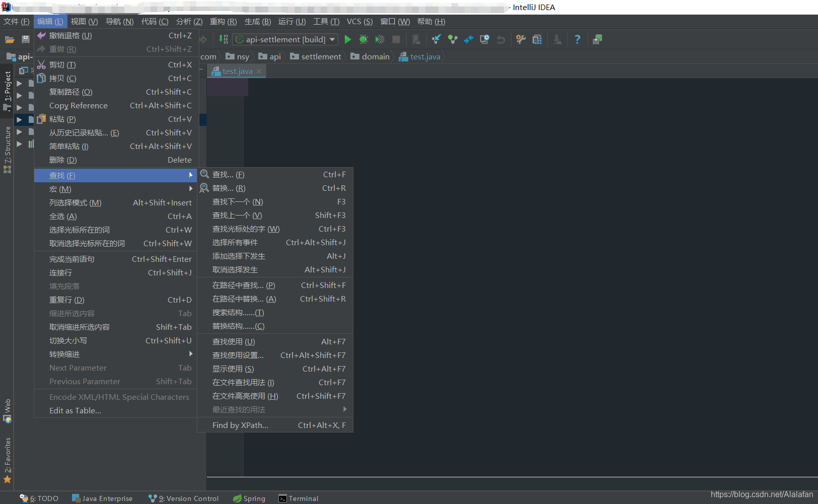Open the Structure tool window strip

point(7,149)
